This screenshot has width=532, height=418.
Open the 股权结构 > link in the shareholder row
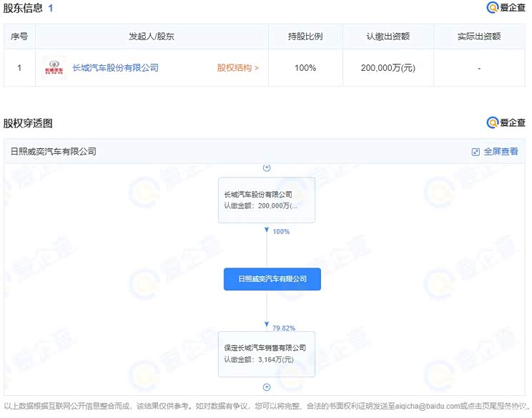(238, 68)
